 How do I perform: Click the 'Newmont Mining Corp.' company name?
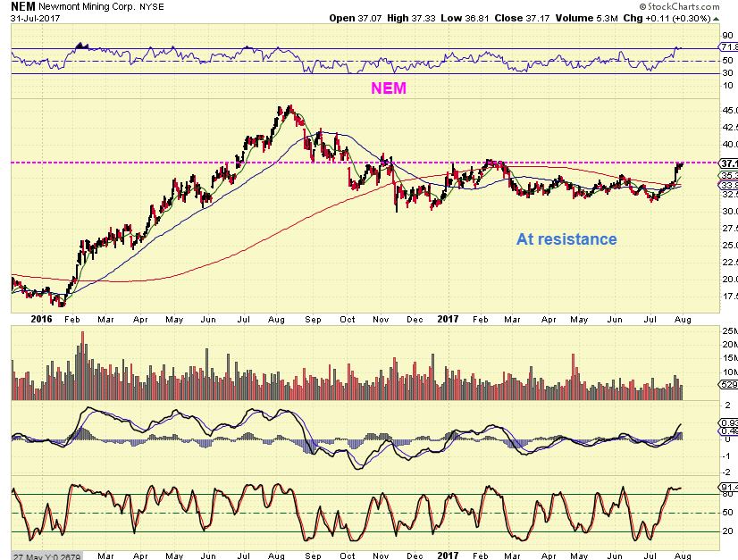pos(87,7)
